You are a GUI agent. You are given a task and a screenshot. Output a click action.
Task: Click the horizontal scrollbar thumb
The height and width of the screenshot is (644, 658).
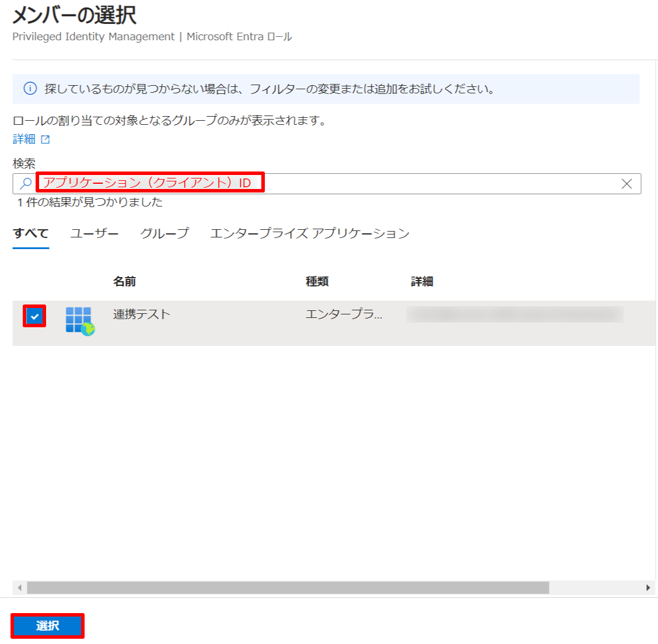[x=288, y=587]
